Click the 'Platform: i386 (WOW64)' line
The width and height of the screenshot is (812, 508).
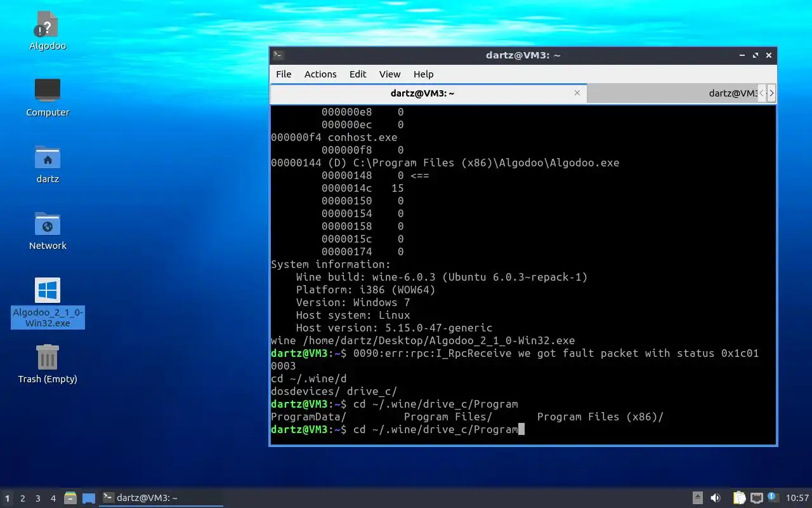pos(365,290)
